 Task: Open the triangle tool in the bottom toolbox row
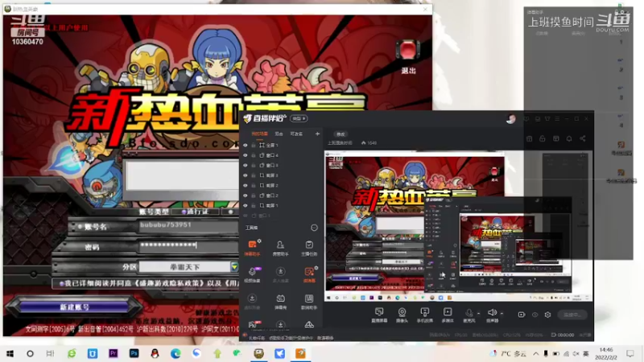click(x=309, y=325)
